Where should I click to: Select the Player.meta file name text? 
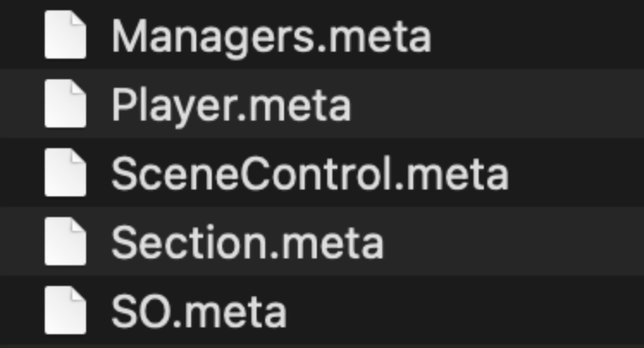231,106
